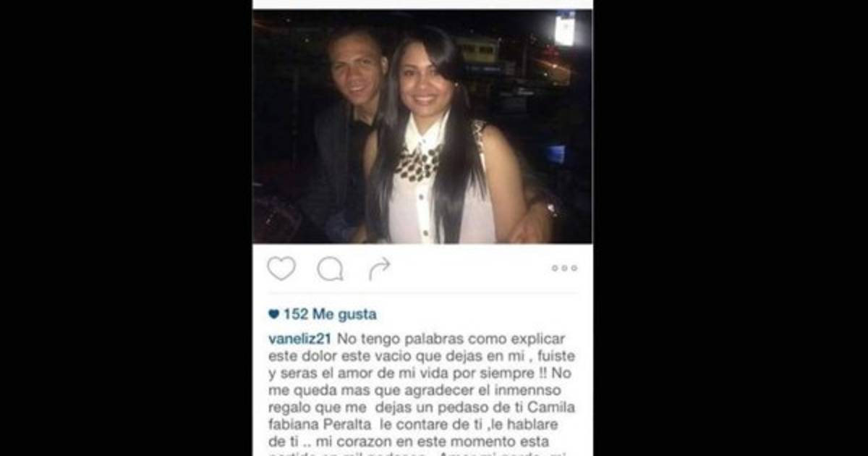Image resolution: width=868 pixels, height=456 pixels.
Task: Open the three-dot more options menu
Action: (x=564, y=268)
